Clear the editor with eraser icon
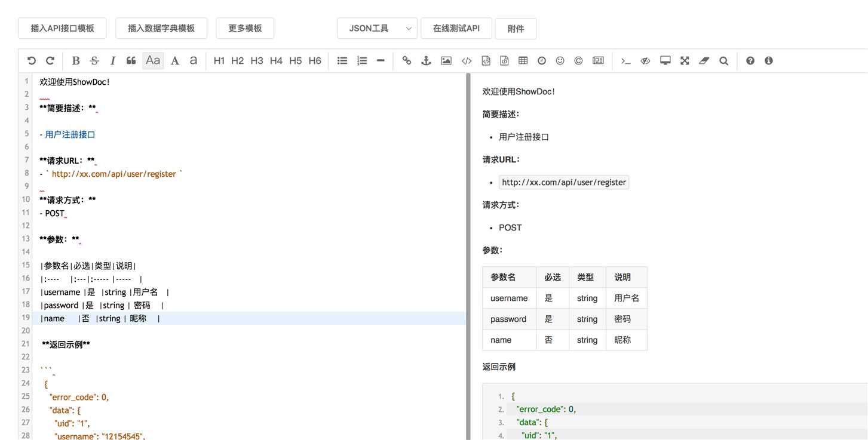Image resolution: width=868 pixels, height=440 pixels. tap(704, 60)
